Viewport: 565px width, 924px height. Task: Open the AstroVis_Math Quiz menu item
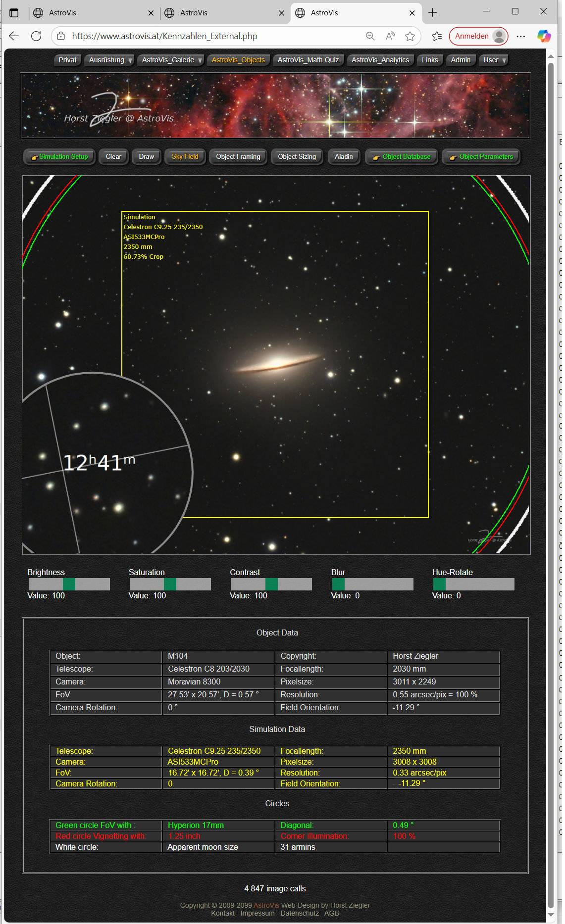pyautogui.click(x=308, y=60)
